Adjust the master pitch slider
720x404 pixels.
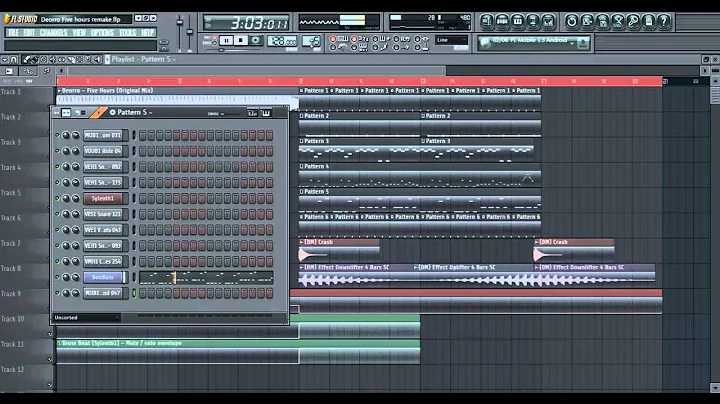[x=190, y=33]
